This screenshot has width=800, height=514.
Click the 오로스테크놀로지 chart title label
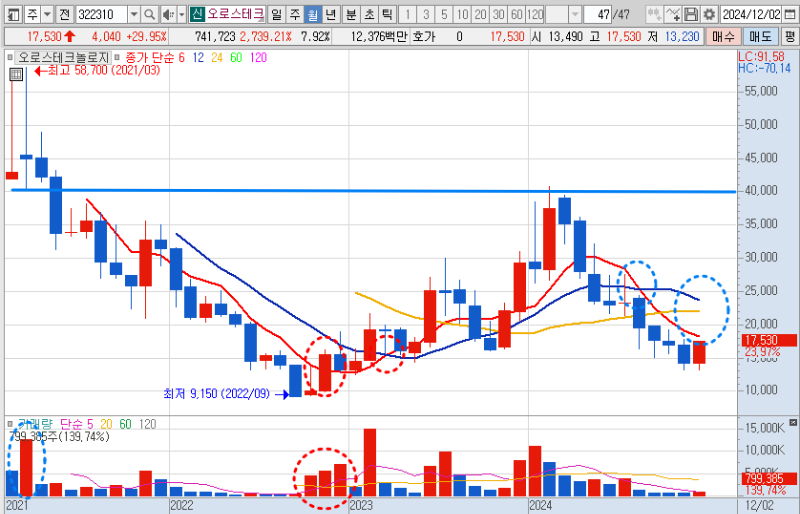point(64,58)
